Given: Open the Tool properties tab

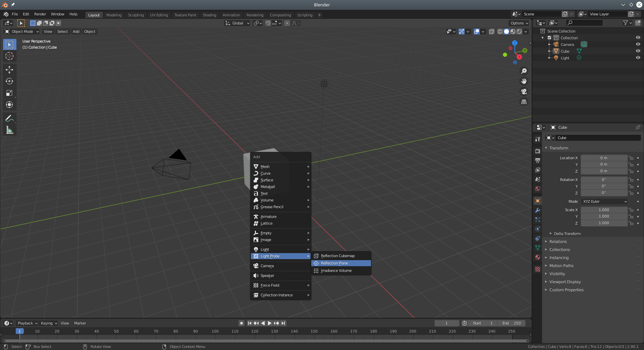Looking at the screenshot, I should click(x=538, y=139).
